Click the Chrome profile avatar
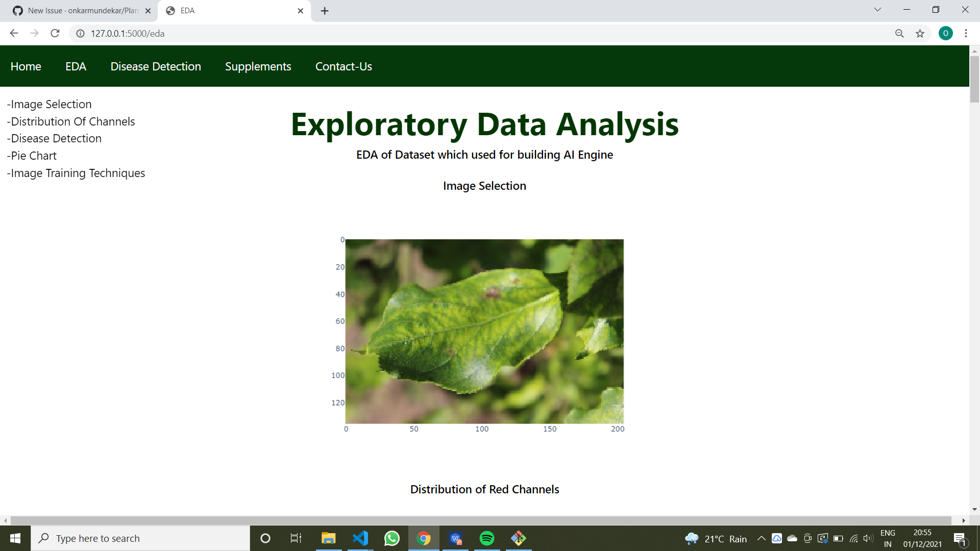 point(946,33)
